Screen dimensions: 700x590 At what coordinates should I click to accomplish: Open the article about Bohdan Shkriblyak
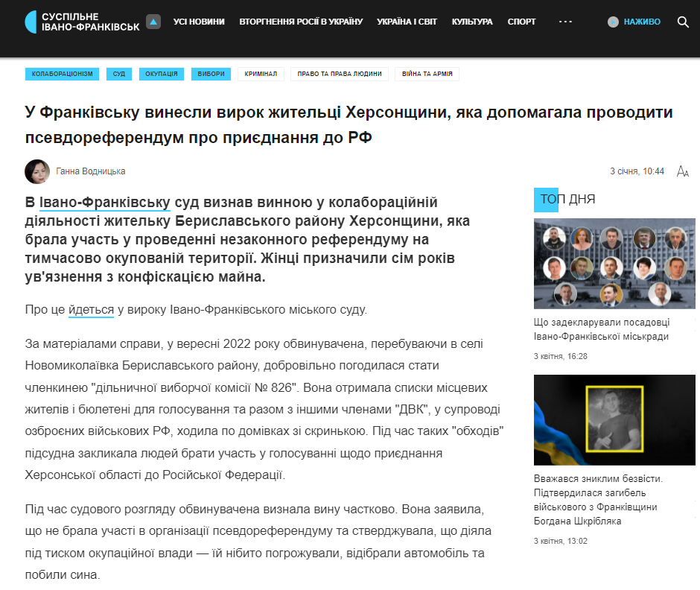614,419
